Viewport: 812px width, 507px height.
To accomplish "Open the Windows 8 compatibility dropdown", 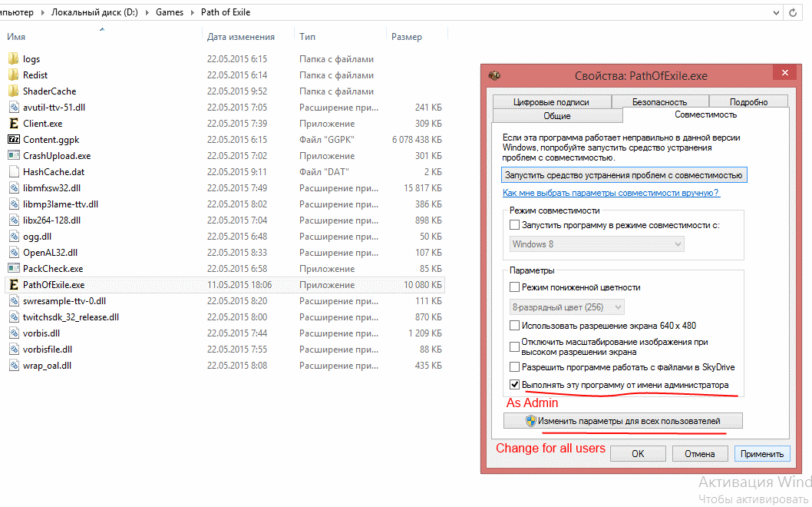I will pos(597,244).
